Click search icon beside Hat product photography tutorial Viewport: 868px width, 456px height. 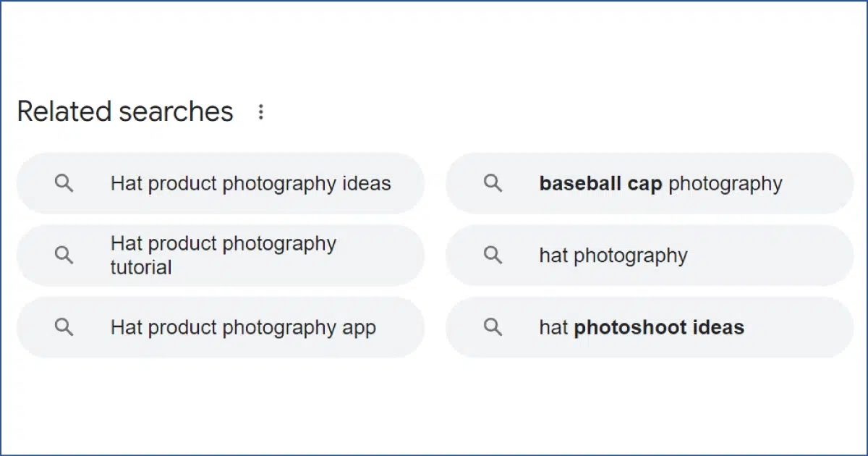tap(64, 256)
